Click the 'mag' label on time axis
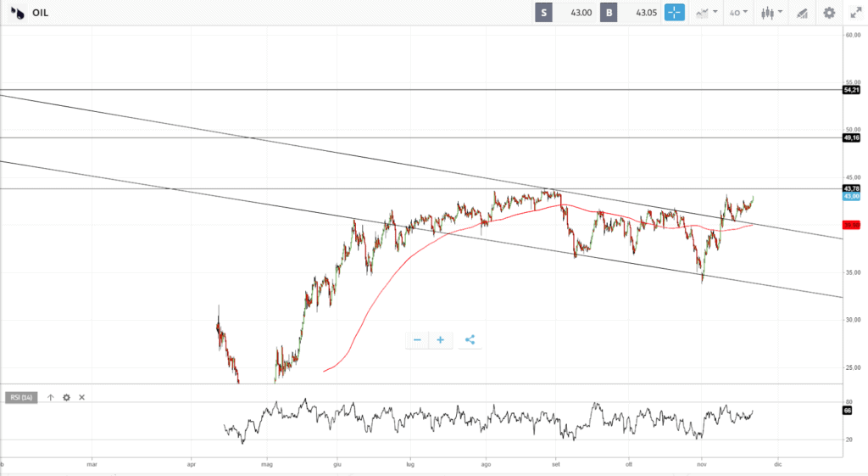This screenshot has width=868, height=476. click(267, 464)
